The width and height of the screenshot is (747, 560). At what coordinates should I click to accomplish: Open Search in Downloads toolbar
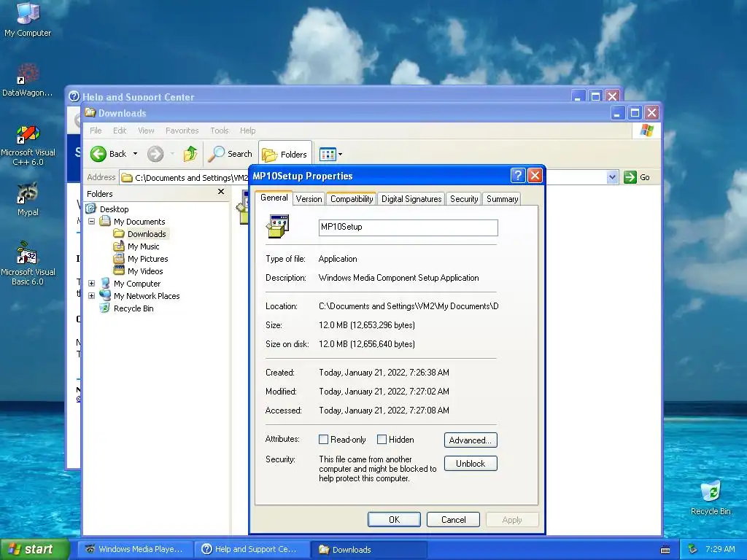click(231, 154)
